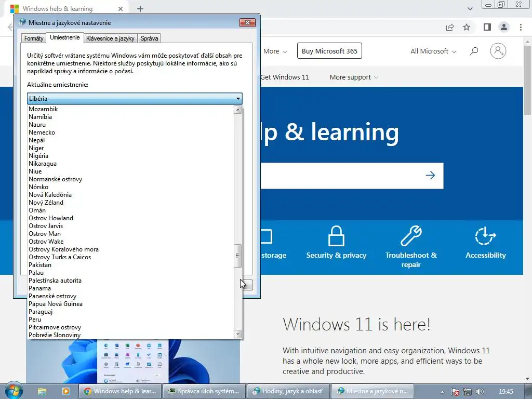The height and width of the screenshot is (399, 532).
Task: Select Palestínska autorita in the list
Action: (130, 281)
